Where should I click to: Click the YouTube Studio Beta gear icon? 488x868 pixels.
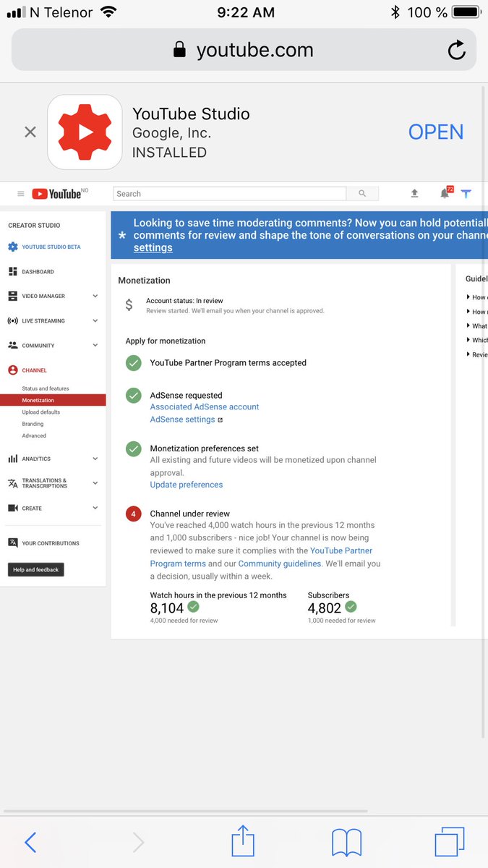pyautogui.click(x=12, y=247)
